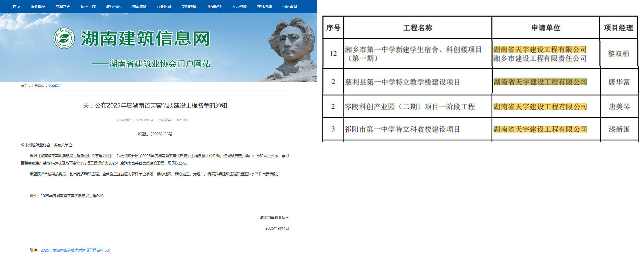This screenshot has height=257, width=644.
Task: Click the 文明创建 navigation item
Action: 189,7
